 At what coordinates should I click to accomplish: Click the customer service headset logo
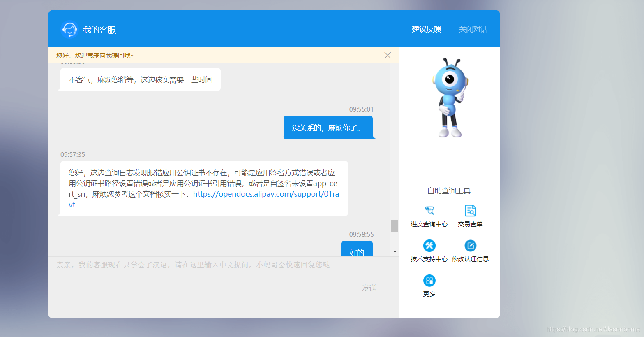pos(69,30)
